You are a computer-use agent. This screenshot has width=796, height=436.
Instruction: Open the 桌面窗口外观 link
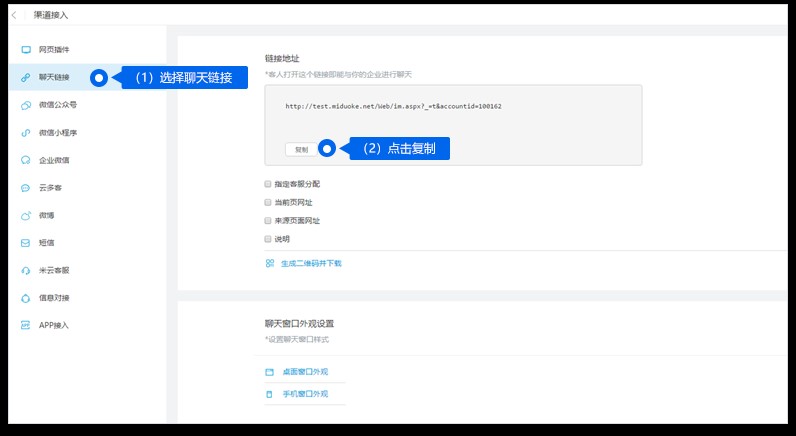[x=305, y=372]
